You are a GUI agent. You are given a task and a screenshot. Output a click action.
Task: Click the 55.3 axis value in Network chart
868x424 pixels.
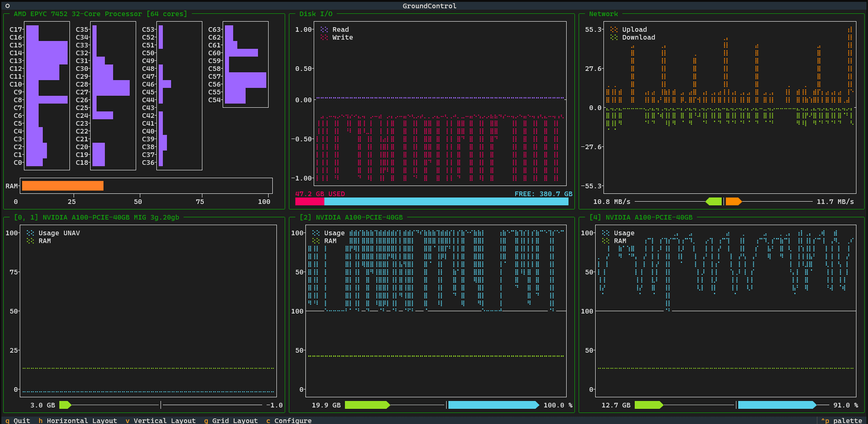593,29
